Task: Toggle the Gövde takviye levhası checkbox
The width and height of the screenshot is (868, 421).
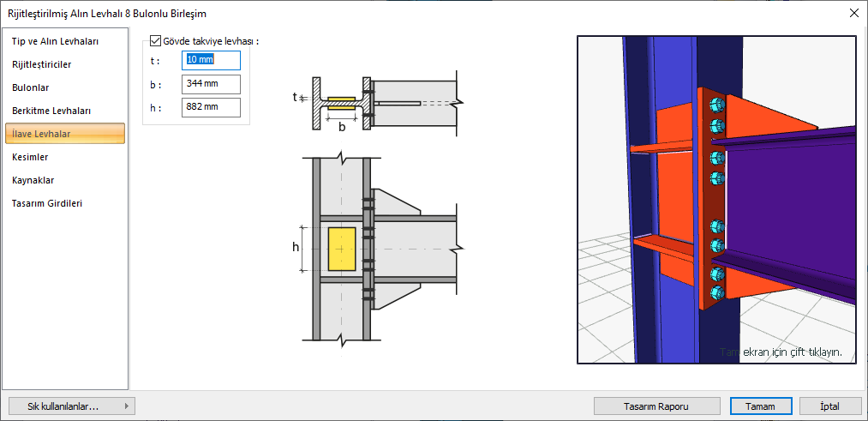Action: coord(155,40)
